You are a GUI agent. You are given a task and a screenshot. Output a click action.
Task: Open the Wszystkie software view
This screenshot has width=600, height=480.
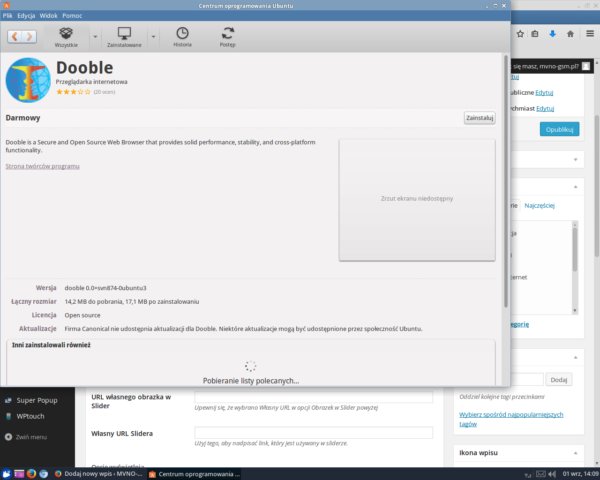tap(66, 37)
